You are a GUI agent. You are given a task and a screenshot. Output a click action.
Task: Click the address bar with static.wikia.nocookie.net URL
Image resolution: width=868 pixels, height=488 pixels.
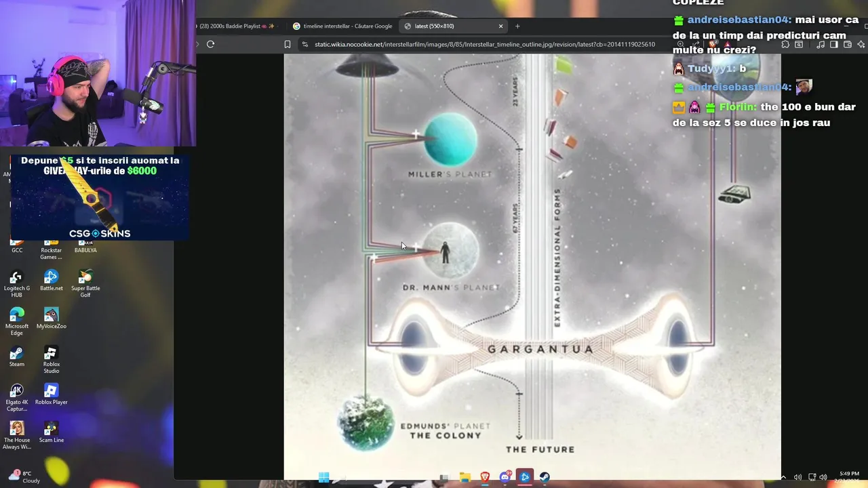tap(485, 44)
